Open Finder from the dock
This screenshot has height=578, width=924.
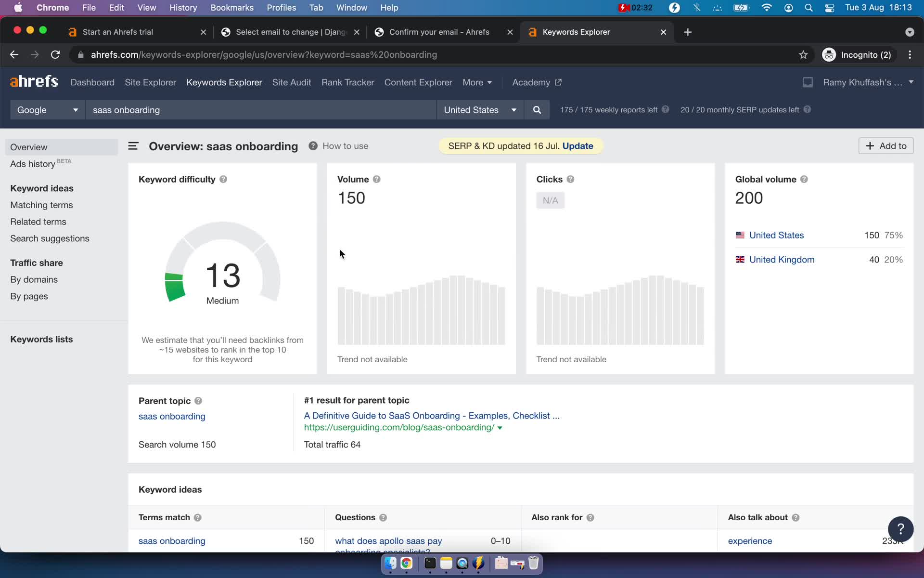pyautogui.click(x=390, y=563)
